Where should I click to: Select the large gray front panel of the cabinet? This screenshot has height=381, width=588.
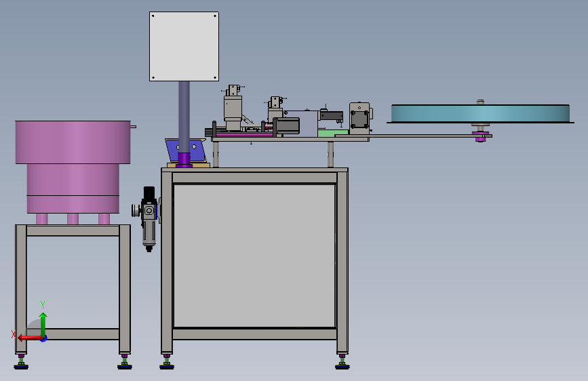coord(254,256)
